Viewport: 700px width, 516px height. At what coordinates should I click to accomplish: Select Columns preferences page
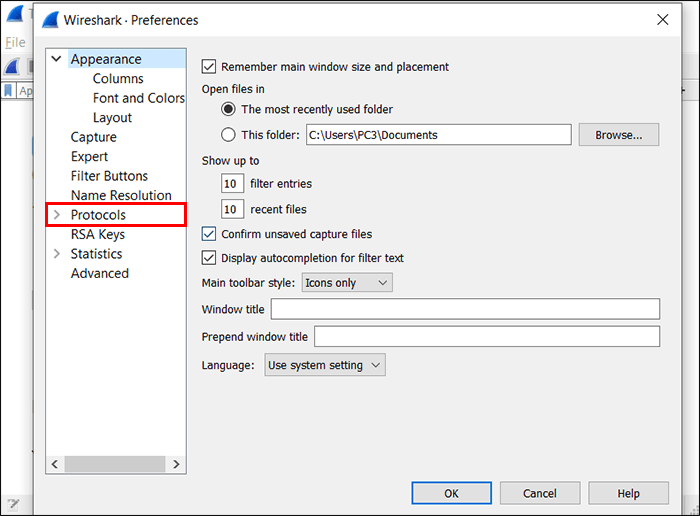coord(118,79)
